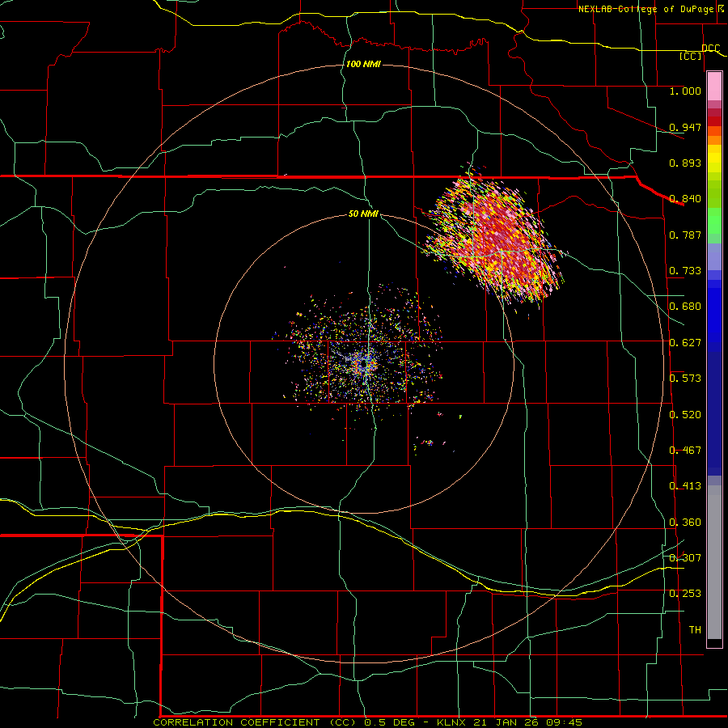Click the DCC label above the color scale
This screenshot has height=728, width=728.
[710, 49]
